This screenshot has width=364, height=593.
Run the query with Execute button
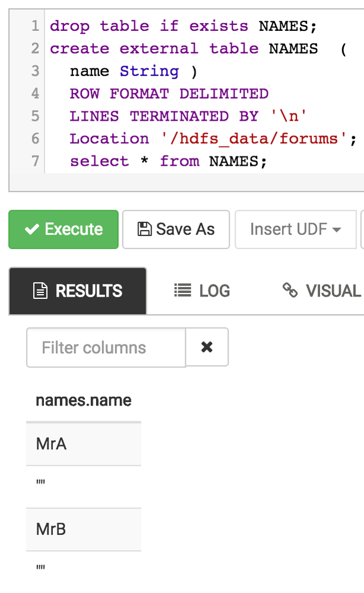[x=64, y=229]
